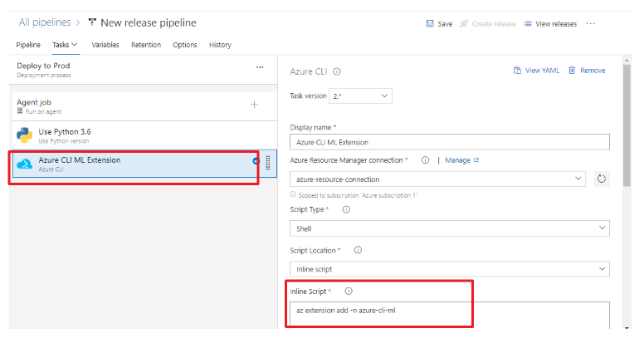Switch to the Variables tab
644x348 pixels.
[105, 45]
